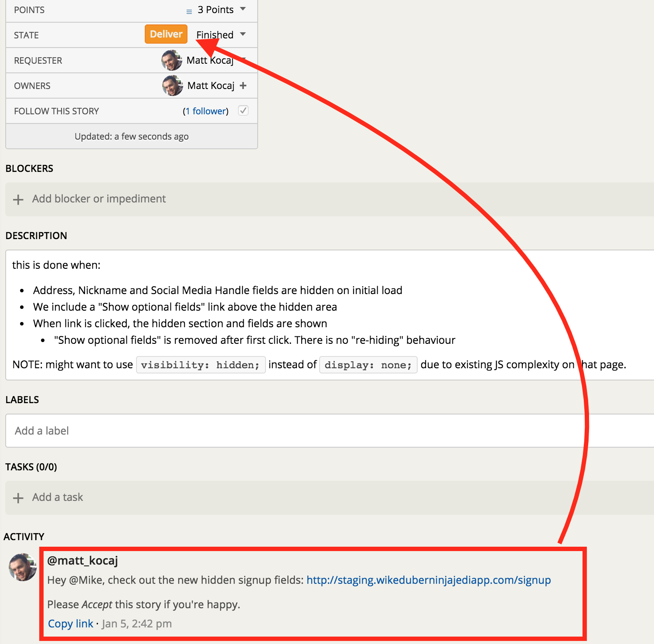The image size is (654, 644).
Task: Click the owner's avatar photo
Action: 173,86
